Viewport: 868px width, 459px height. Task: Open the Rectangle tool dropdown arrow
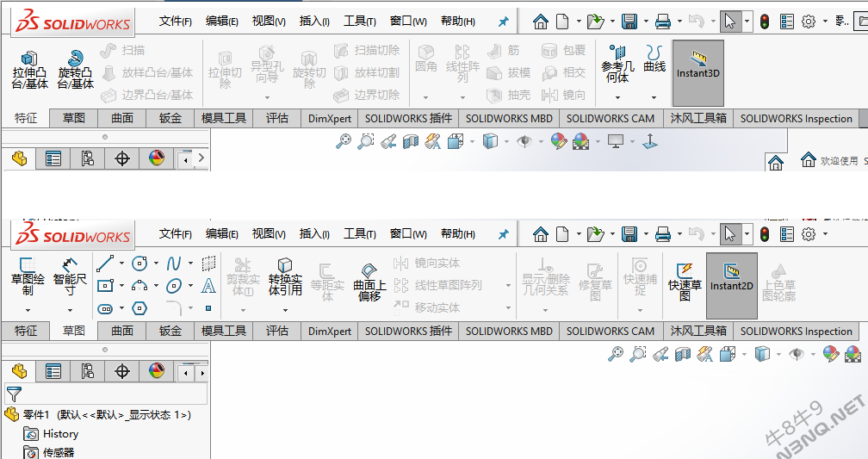121,286
